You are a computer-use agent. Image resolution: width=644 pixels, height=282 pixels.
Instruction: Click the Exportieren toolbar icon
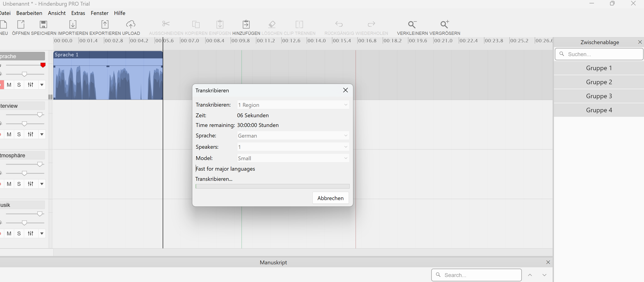tap(105, 24)
